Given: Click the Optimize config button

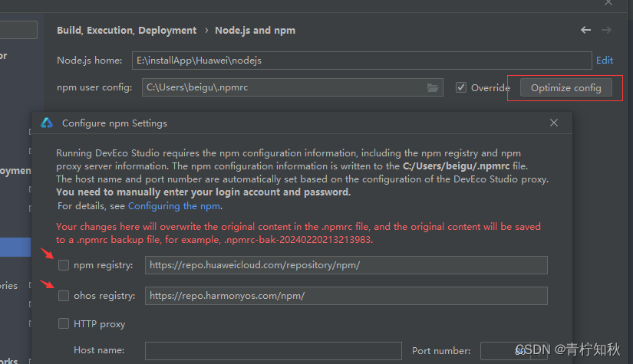Looking at the screenshot, I should point(566,88).
